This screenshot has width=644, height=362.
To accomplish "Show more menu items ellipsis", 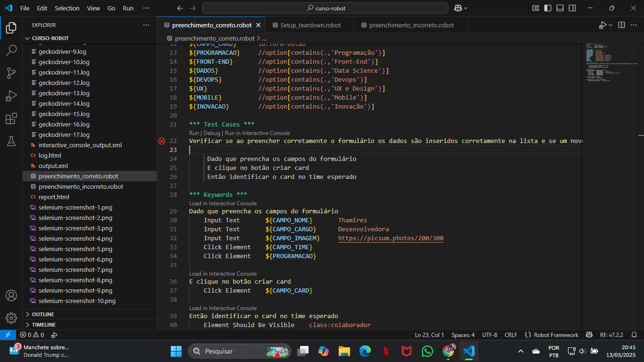I will pos(146,8).
